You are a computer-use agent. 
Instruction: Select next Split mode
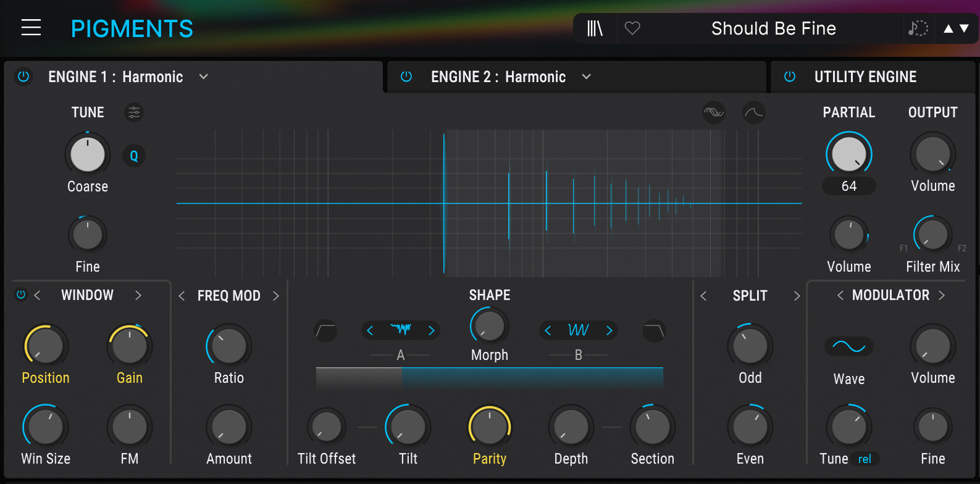point(797,296)
